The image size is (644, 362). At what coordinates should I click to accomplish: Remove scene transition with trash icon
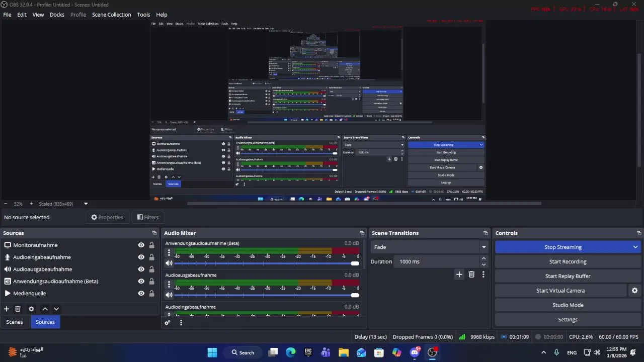(x=471, y=274)
